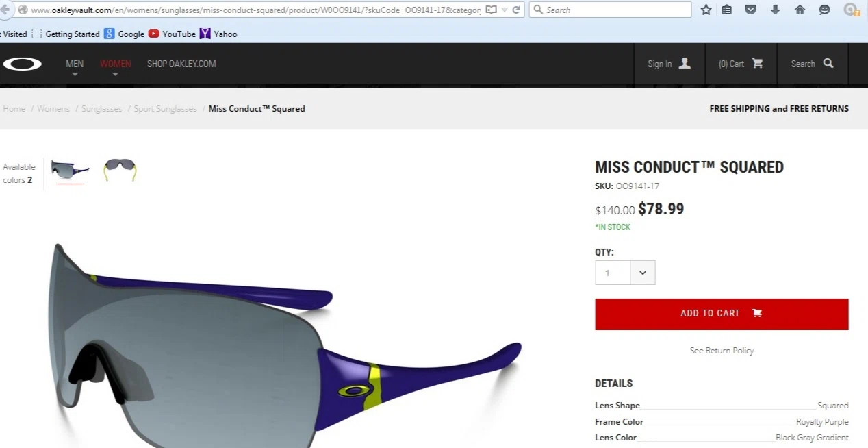Screen dimensions: 868x448
Task: View the See Return Policy link
Action: pos(722,351)
